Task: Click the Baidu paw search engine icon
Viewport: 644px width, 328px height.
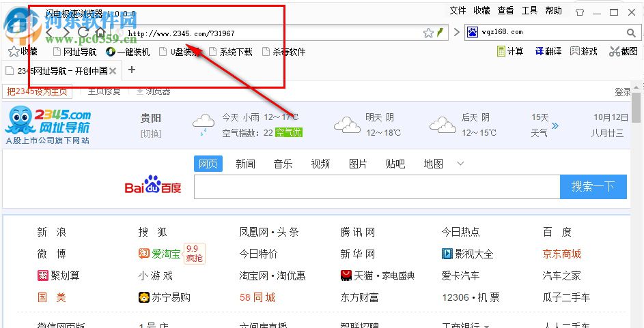Action: [x=473, y=32]
